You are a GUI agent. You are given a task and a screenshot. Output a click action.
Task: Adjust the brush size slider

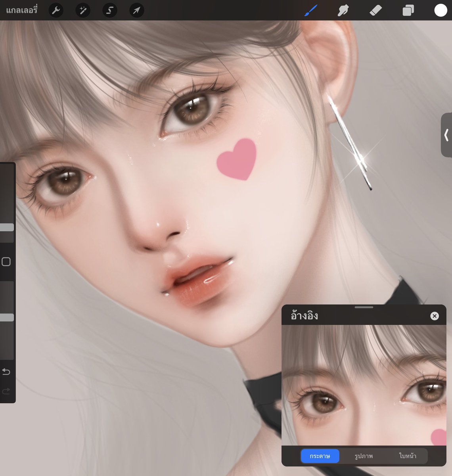6,227
